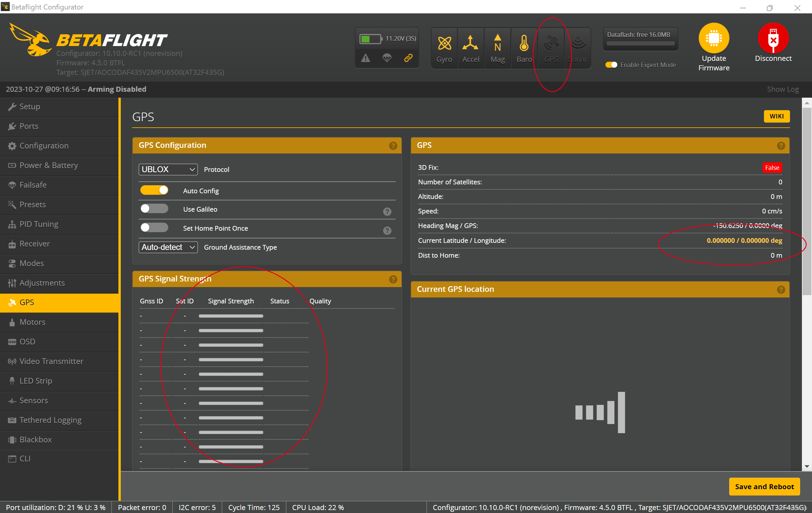Enable the Use Galileo switch

pyautogui.click(x=154, y=209)
